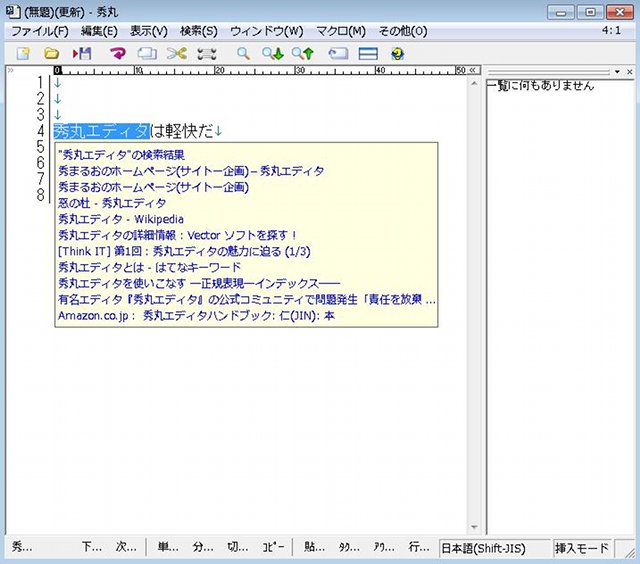Viewport: 640px width, 564px height.
Task: Open the 窓の杜 - 秀丸エディタ result
Action: click(x=112, y=203)
